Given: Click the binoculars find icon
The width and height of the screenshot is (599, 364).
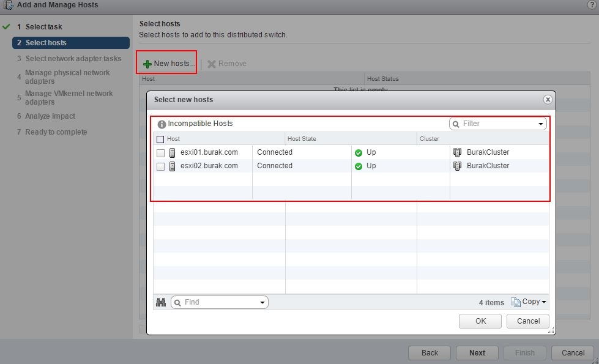Looking at the screenshot, I should tap(162, 302).
